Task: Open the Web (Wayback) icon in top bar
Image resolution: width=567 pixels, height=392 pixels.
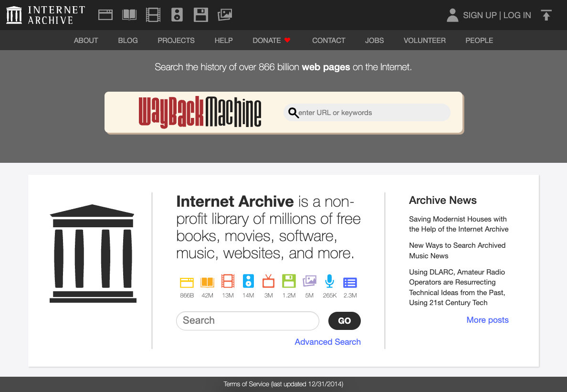Action: pyautogui.click(x=105, y=15)
